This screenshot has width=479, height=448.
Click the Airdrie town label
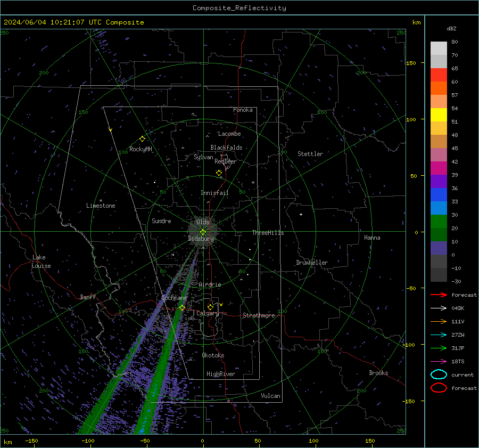pyautogui.click(x=210, y=284)
